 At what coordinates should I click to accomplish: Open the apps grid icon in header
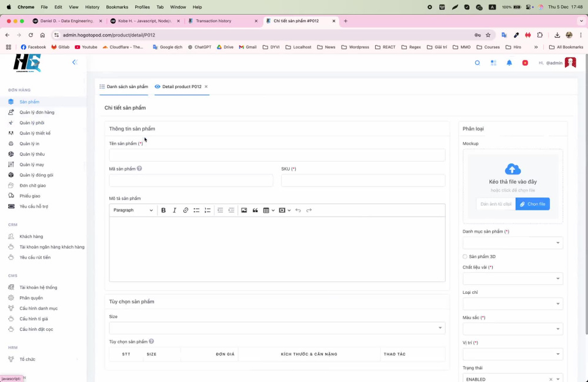coord(493,63)
